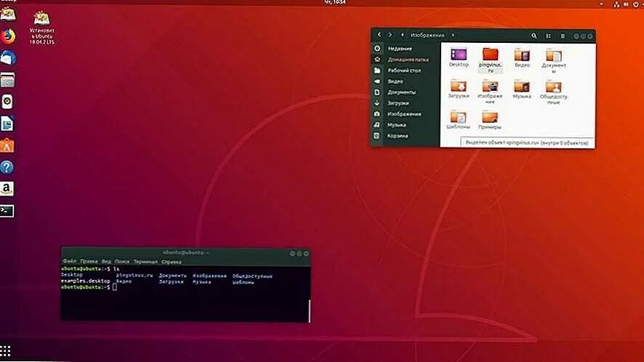
Task: Click Загрузки in terminal output
Action: pyautogui.click(x=172, y=282)
